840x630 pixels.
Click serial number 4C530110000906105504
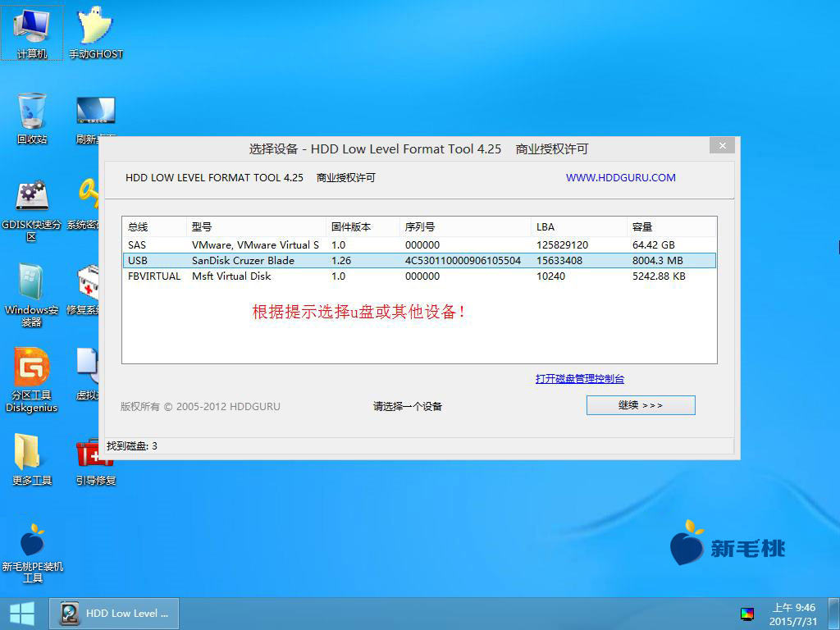click(x=463, y=261)
